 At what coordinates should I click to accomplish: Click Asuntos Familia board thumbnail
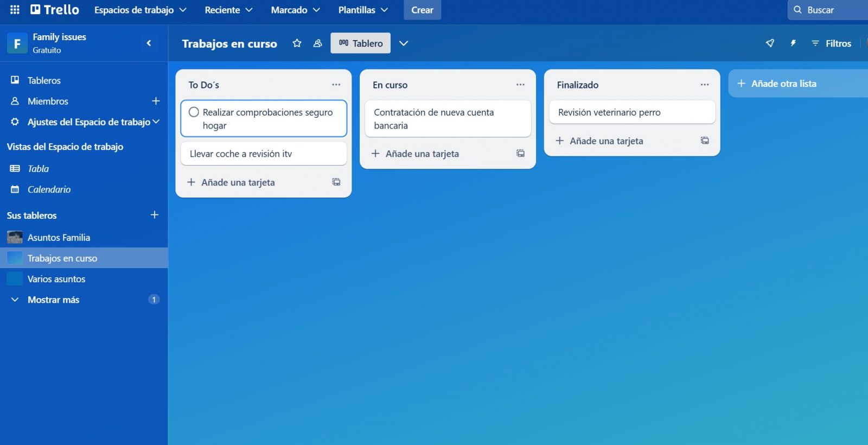tap(15, 237)
